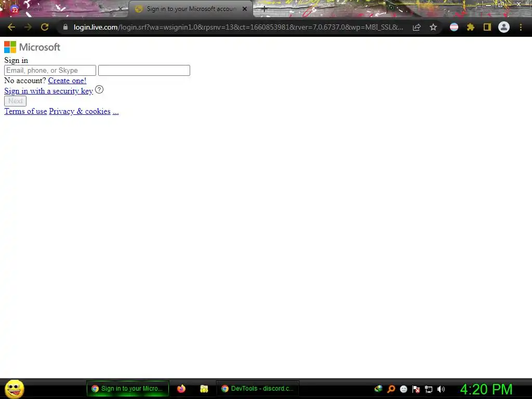
Task: Open the Chrome three-dot menu
Action: [x=521, y=27]
